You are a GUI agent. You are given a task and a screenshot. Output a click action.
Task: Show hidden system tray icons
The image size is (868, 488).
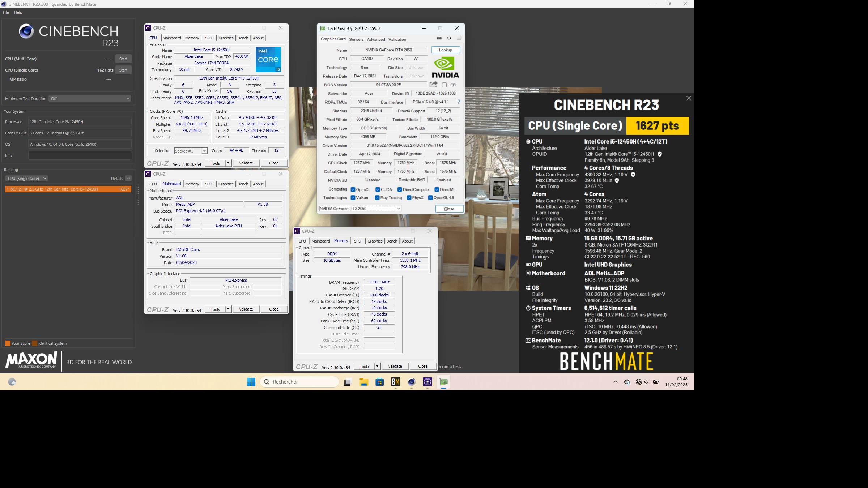click(616, 382)
